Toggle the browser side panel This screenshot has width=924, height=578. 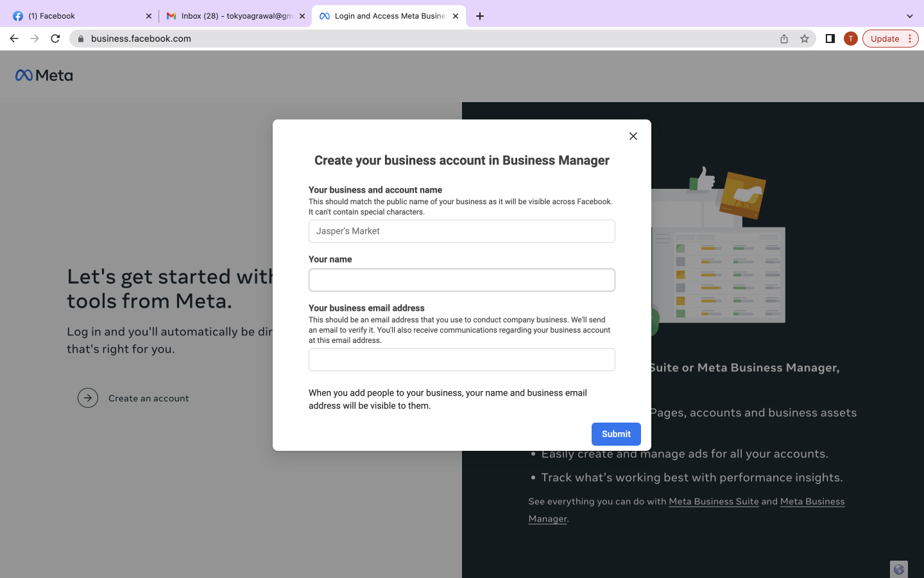[830, 39]
